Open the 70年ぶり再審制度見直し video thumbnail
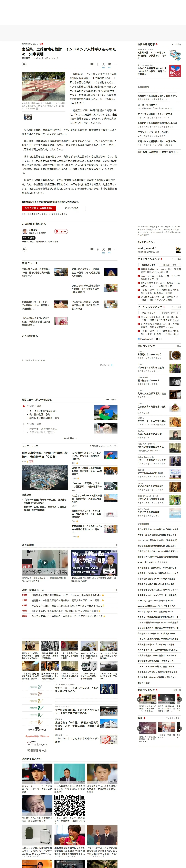The height and width of the screenshot is (868, 186). (94, 562)
